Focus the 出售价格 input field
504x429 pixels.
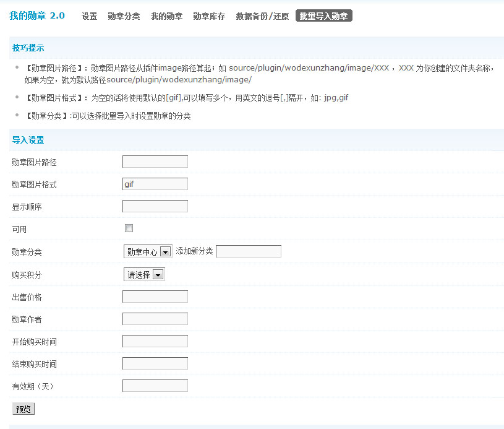155,297
